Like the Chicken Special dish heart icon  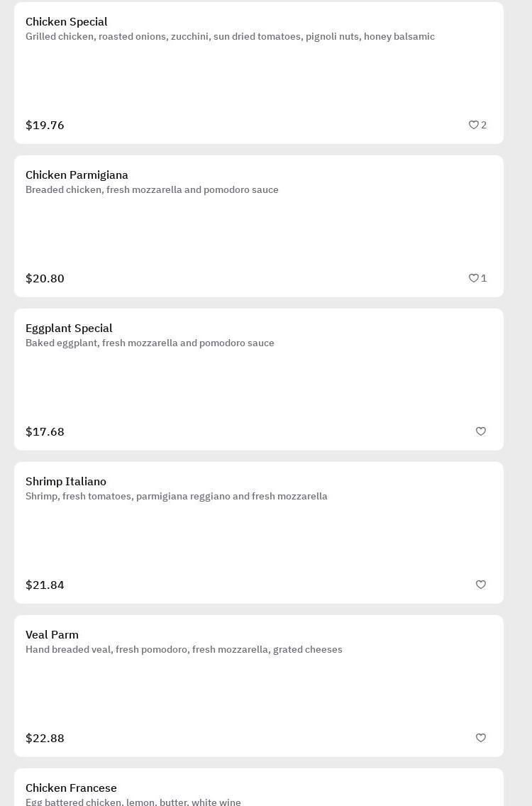coord(474,125)
